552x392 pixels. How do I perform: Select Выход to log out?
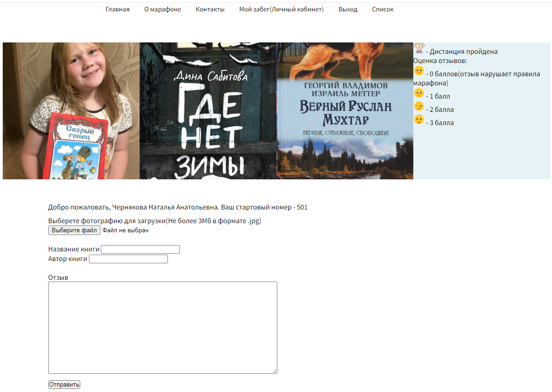[348, 9]
